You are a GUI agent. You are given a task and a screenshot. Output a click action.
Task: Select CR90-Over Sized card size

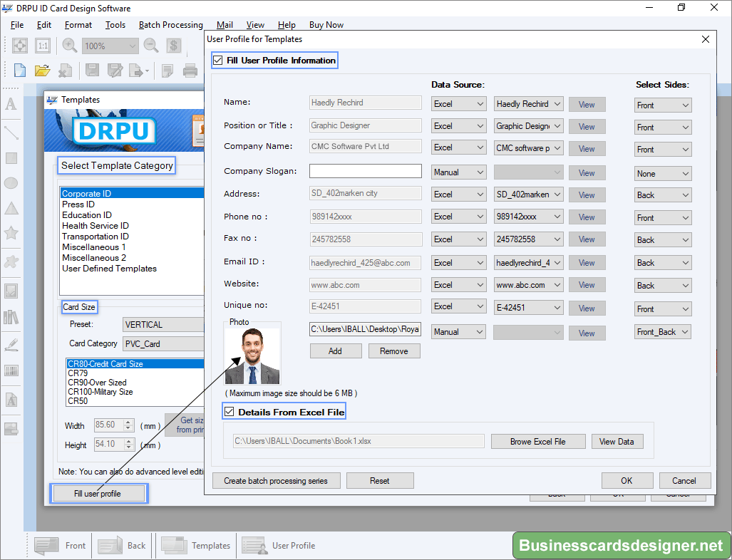[97, 383]
